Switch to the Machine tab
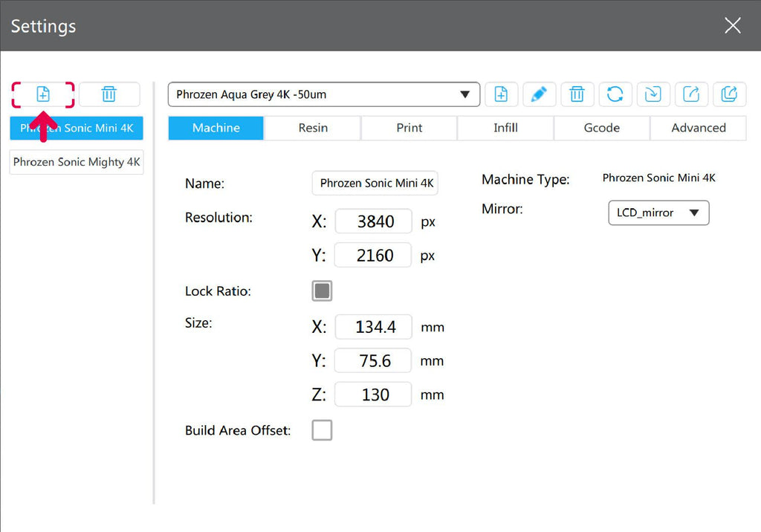761x532 pixels. click(216, 128)
